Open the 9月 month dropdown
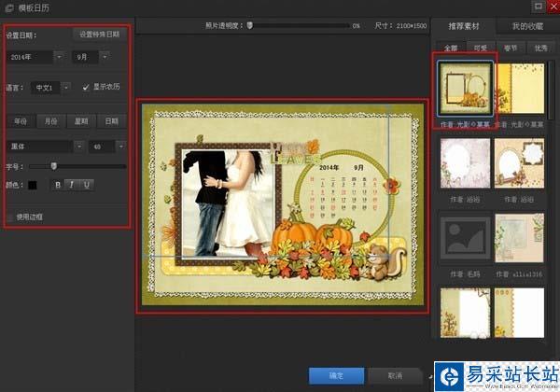This screenshot has height=392, width=560. (x=105, y=57)
